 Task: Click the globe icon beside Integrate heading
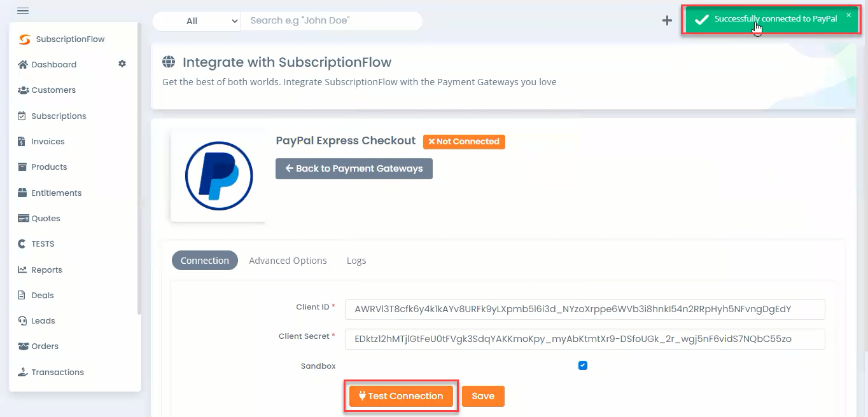(x=169, y=62)
